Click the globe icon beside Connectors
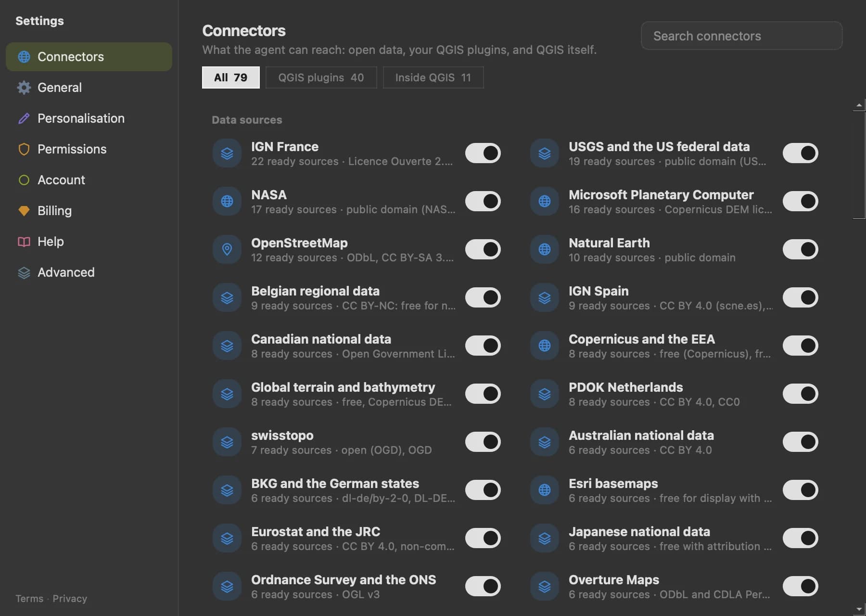This screenshot has height=616, width=866. 24,57
